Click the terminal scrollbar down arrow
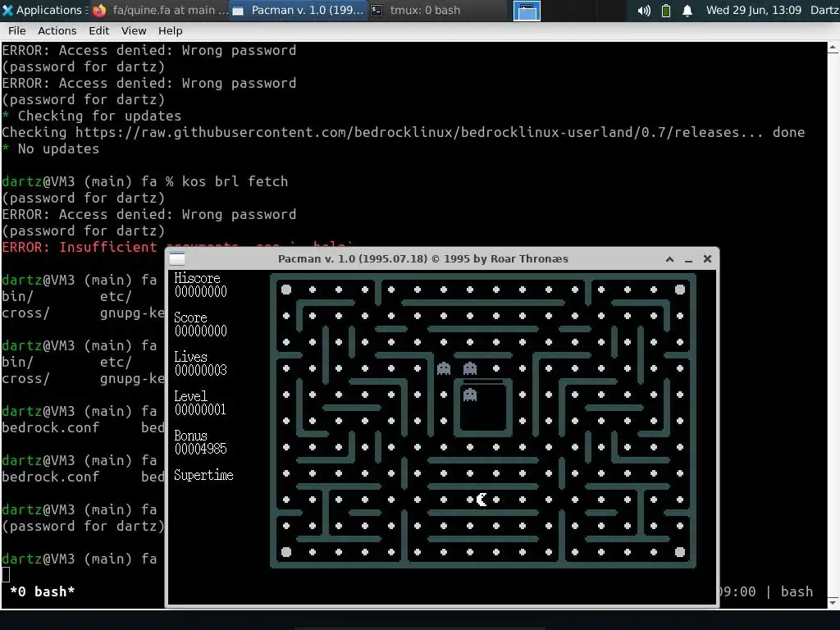This screenshot has width=840, height=630. [833, 603]
